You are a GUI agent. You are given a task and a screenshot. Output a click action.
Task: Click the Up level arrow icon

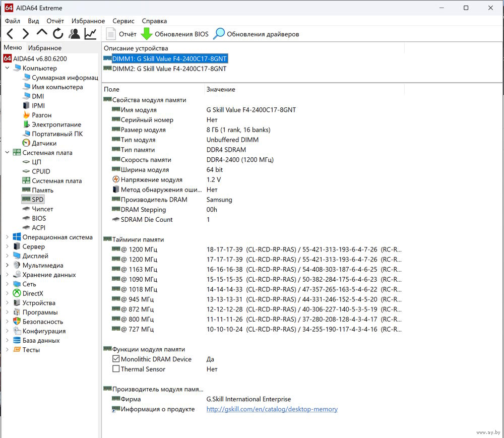click(x=42, y=33)
